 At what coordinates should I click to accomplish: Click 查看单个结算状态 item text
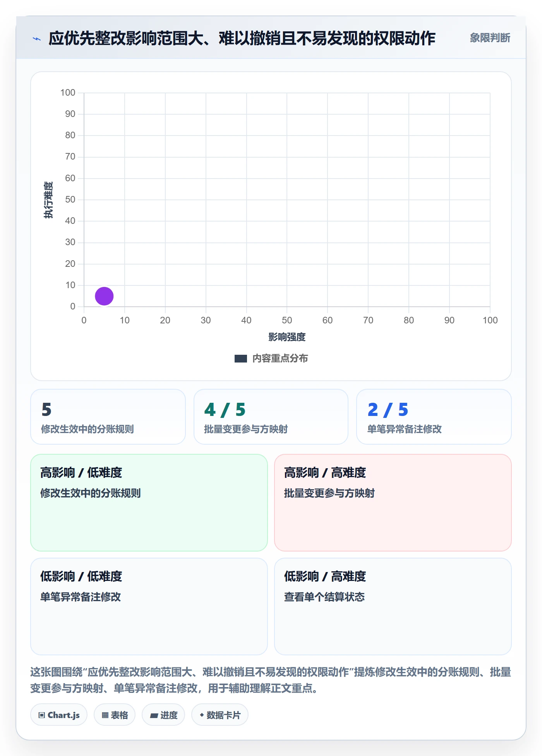click(x=324, y=597)
